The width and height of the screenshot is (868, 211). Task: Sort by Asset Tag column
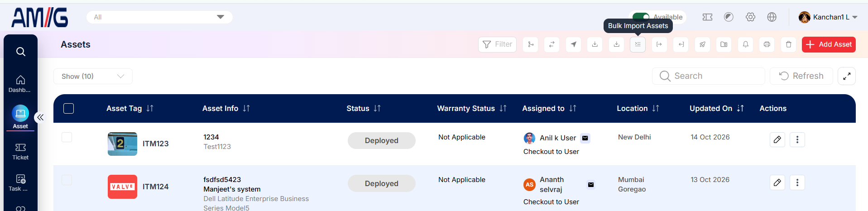(150, 109)
